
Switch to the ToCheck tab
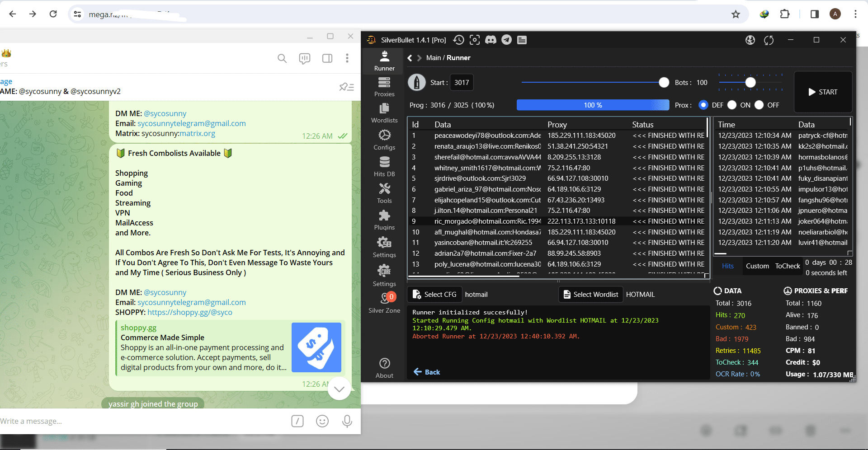788,266
